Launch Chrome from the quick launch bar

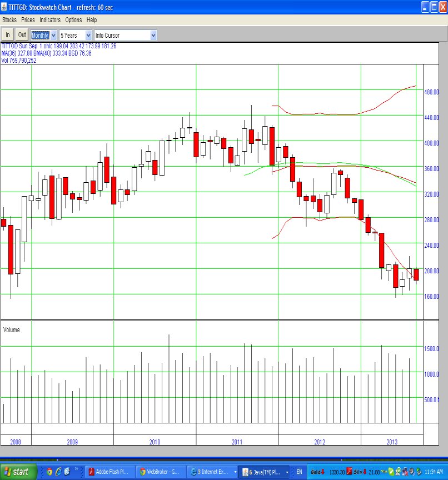point(49,472)
